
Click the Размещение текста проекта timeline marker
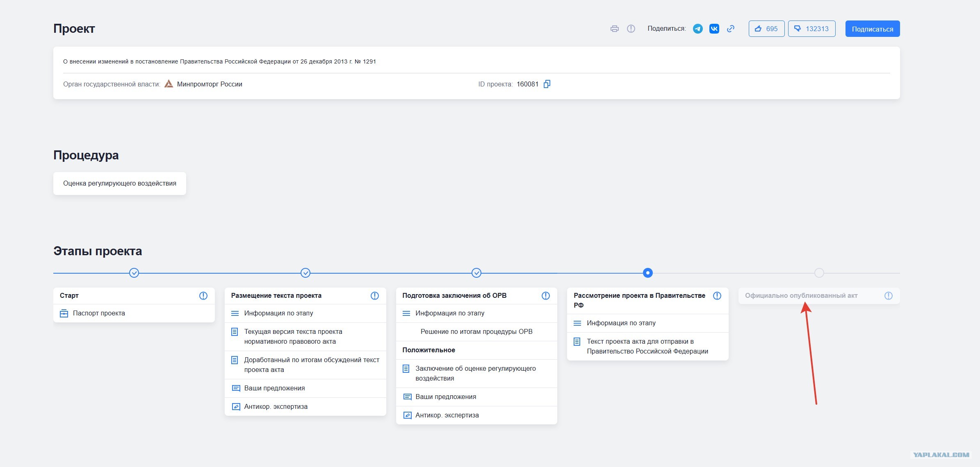coord(305,273)
